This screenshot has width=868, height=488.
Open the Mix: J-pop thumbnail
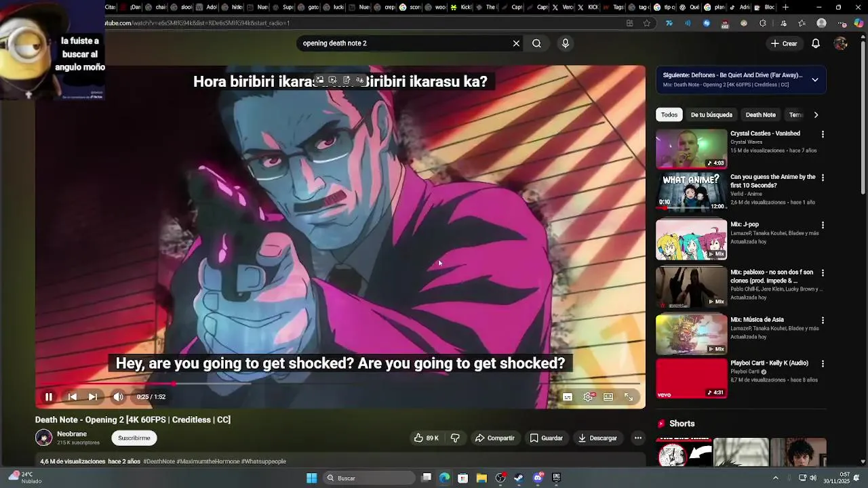pos(691,240)
